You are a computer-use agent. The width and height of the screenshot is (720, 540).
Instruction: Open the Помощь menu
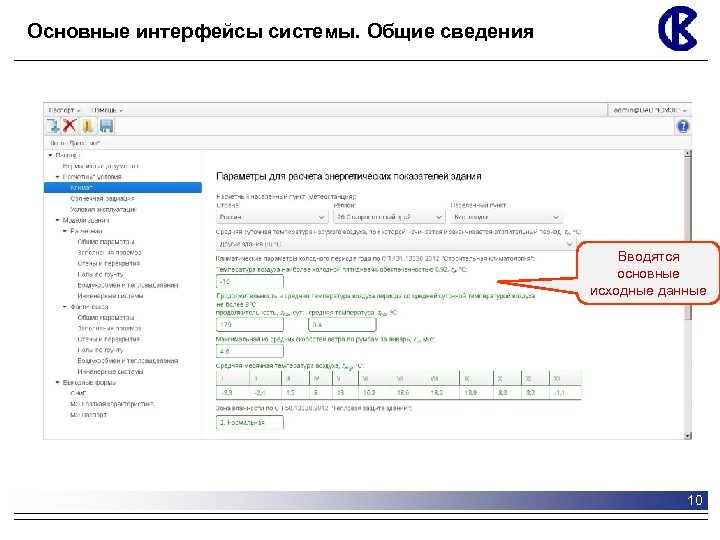coord(107,110)
